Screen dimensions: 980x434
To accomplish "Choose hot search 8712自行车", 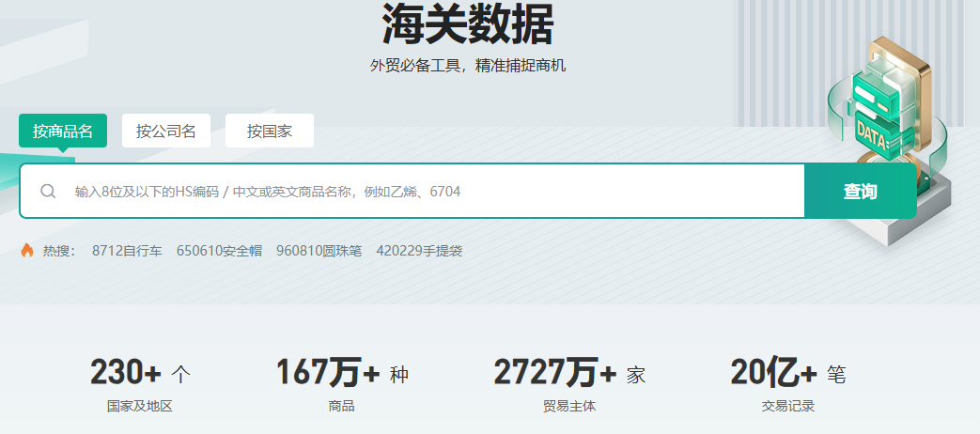I will click(127, 251).
